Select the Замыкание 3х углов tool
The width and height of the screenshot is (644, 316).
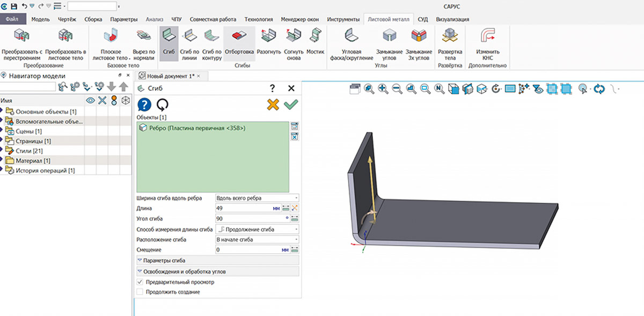(x=419, y=44)
